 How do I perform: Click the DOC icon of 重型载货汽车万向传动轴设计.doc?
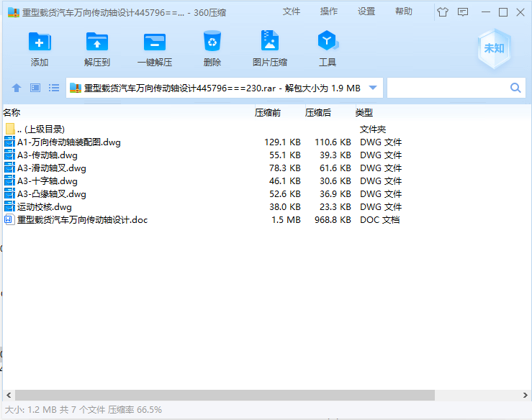pyautogui.click(x=9, y=219)
